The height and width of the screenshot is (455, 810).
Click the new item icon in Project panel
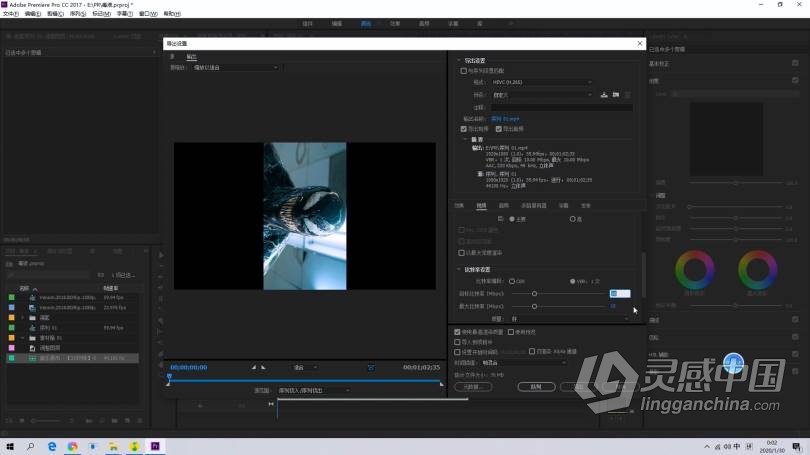(x=128, y=421)
